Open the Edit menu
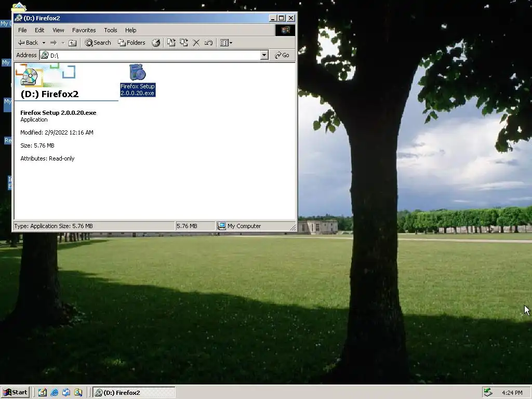The width and height of the screenshot is (532, 399). tap(39, 30)
